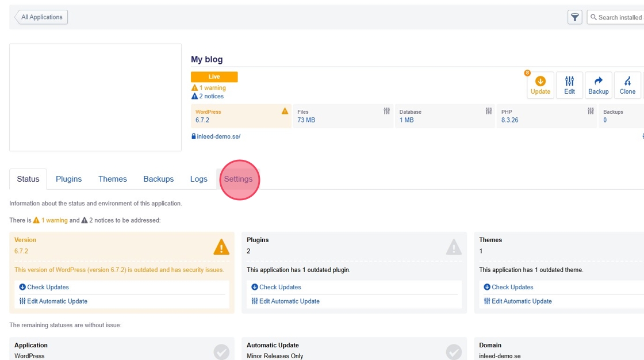Click Check Updates in the Themes card

512,287
